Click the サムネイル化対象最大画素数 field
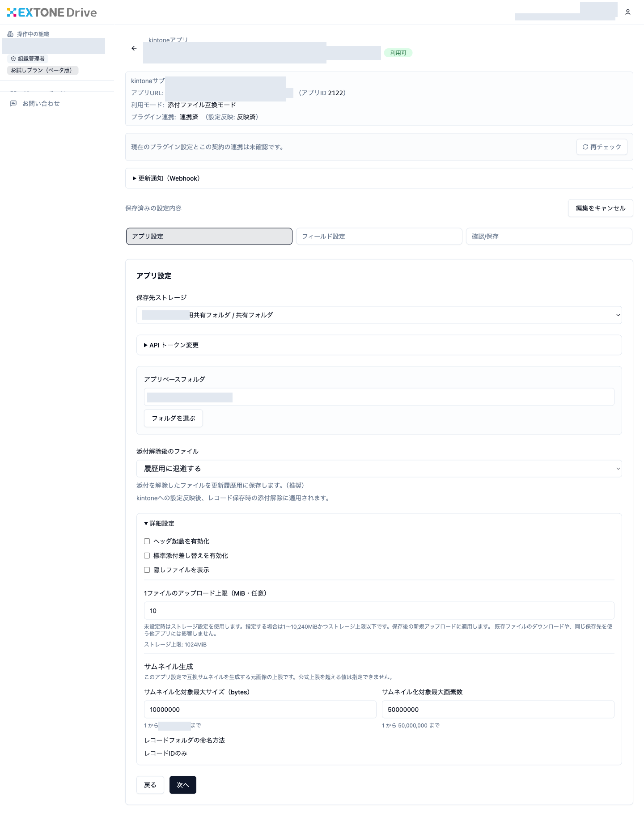The width and height of the screenshot is (644, 816). [x=498, y=710]
